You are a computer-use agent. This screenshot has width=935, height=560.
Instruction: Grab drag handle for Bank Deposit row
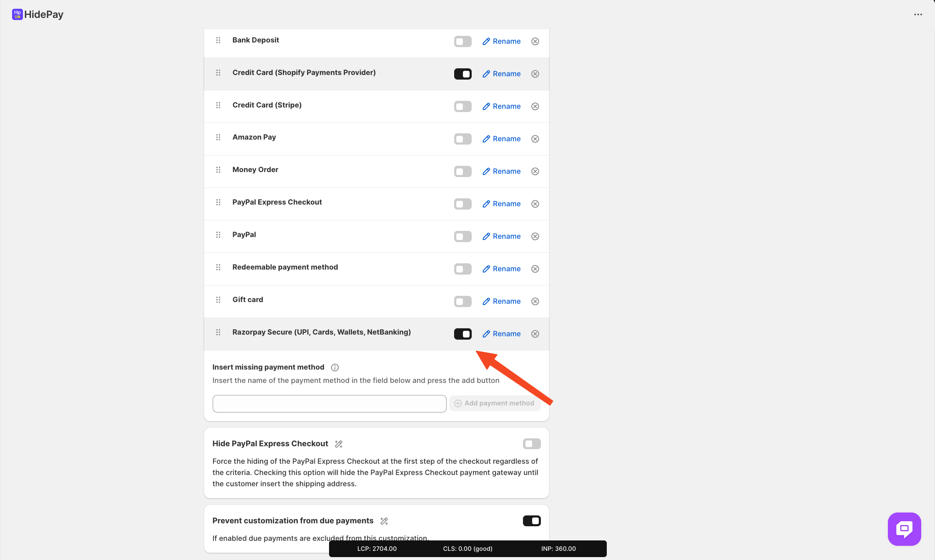(218, 40)
